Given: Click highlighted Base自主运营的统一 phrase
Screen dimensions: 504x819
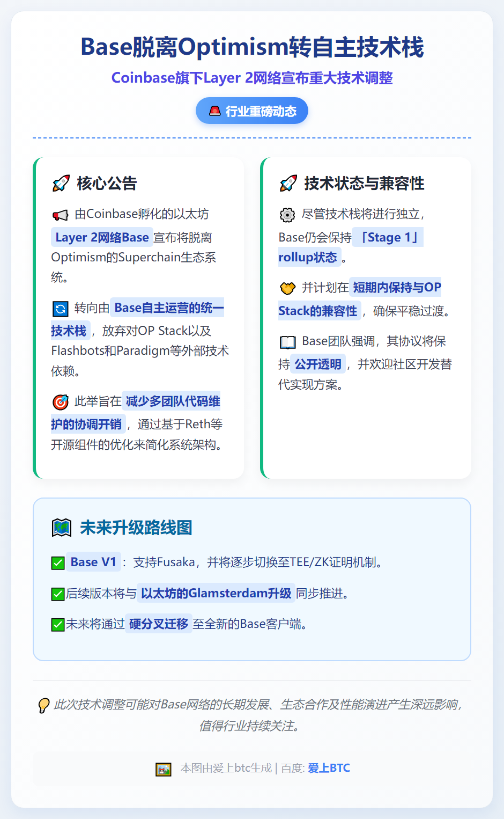Looking at the screenshot, I should coord(167,308).
